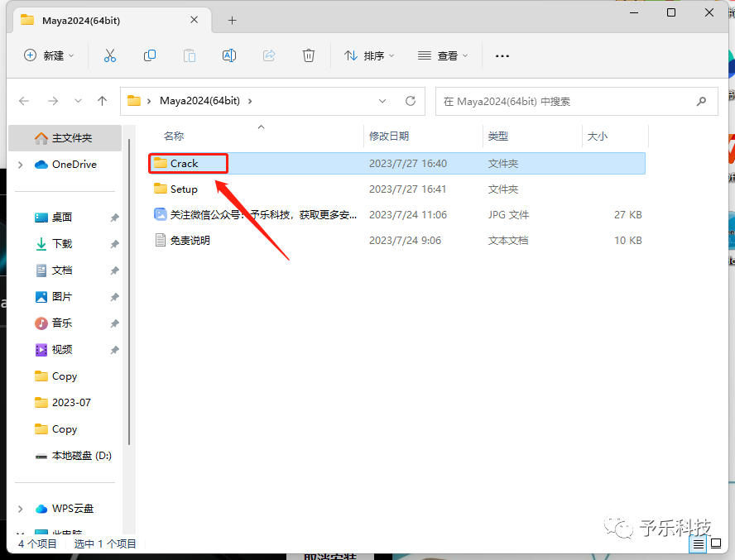The height and width of the screenshot is (560, 735).
Task: Open the address bar history dropdown
Action: tap(382, 101)
